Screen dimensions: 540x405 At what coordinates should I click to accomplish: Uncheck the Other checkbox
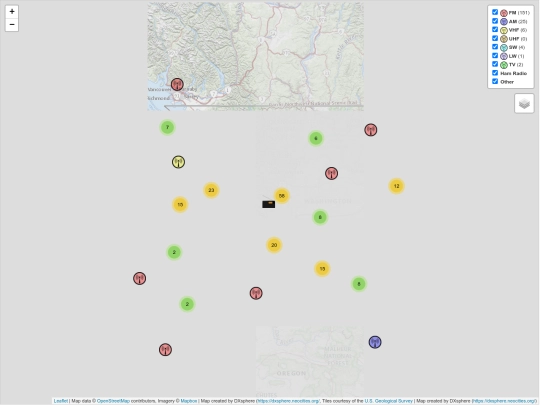495,81
